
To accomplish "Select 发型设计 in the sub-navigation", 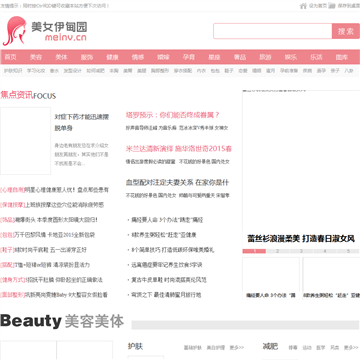I will click(73, 71).
